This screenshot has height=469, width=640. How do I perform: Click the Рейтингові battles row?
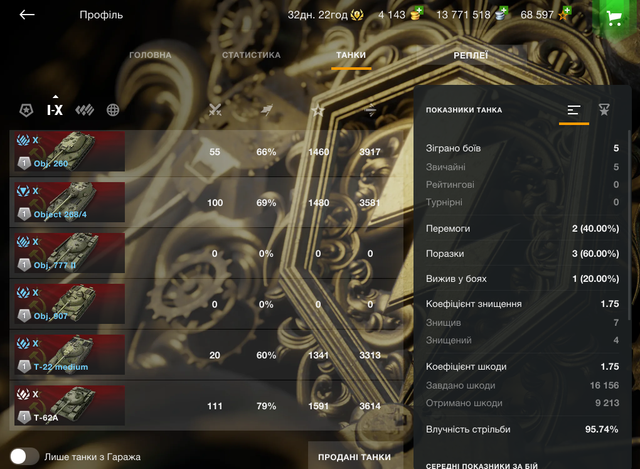522,184
